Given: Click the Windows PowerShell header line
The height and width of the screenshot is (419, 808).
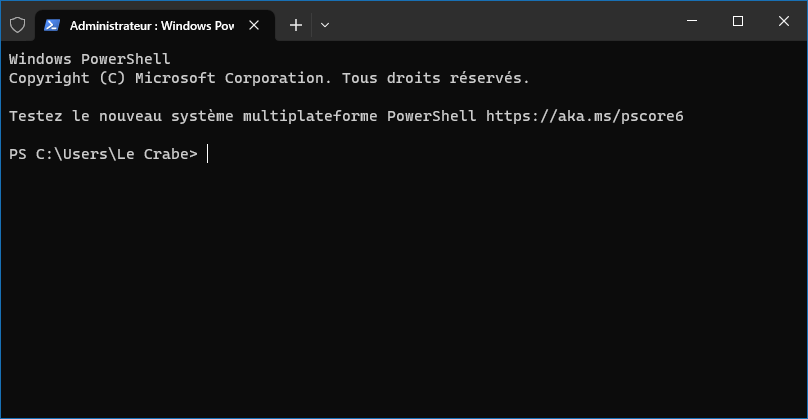Looking at the screenshot, I should (89, 59).
